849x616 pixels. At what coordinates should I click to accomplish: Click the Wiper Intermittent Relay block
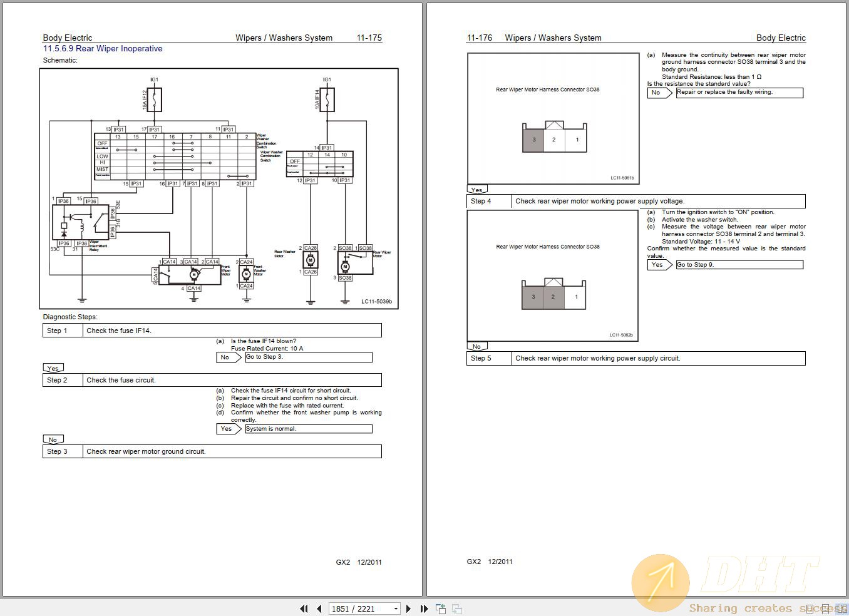pos(80,222)
